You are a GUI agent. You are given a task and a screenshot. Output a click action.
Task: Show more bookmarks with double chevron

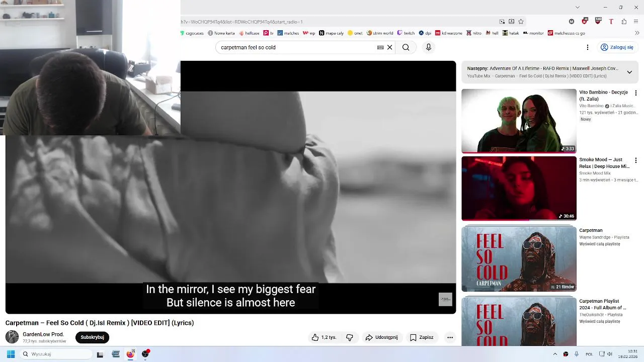pyautogui.click(x=637, y=33)
